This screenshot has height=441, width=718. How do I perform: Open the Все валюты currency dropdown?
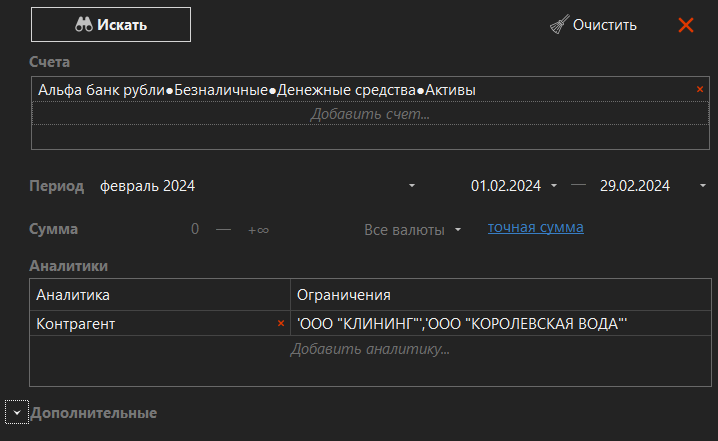pos(412,230)
